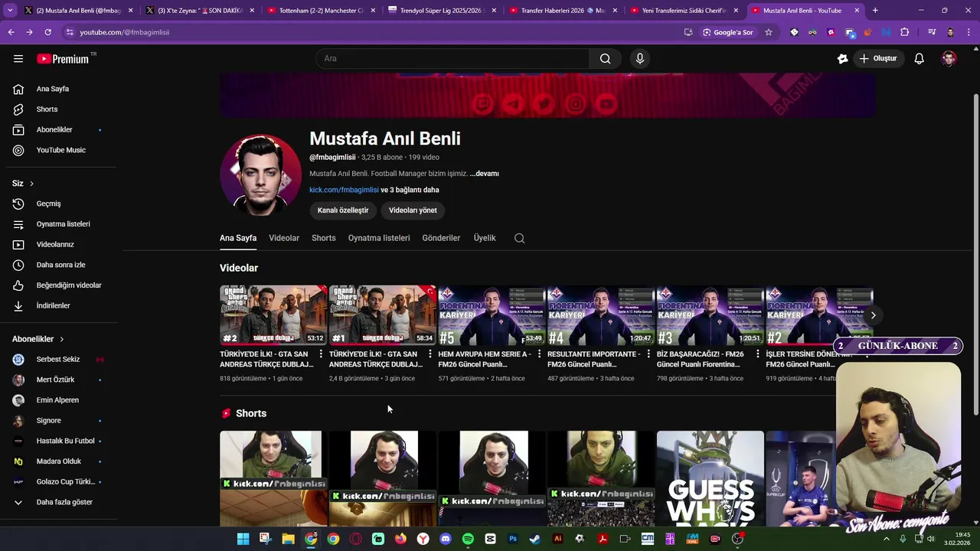Open YouTube Music from sidebar
980x551 pixels.
[x=61, y=150]
